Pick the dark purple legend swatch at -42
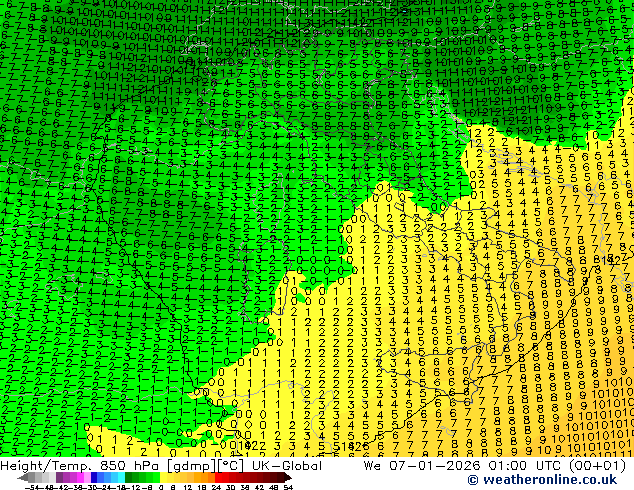Viewport: 634px width, 490px height. pyautogui.click(x=59, y=477)
